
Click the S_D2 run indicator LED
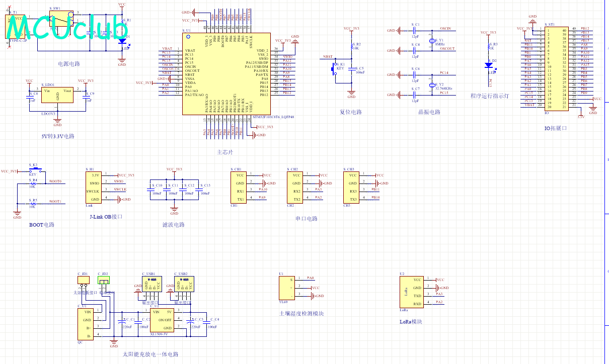[x=488, y=65]
